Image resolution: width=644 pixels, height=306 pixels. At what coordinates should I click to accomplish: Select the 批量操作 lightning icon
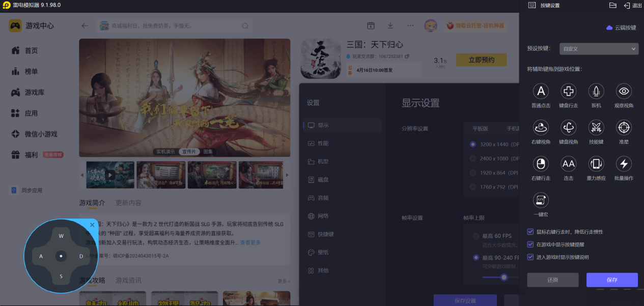624,164
